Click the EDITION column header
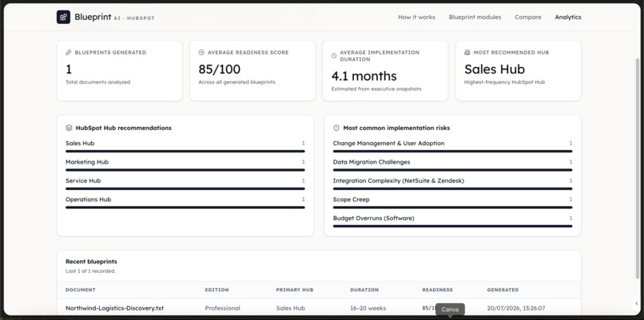 217,290
